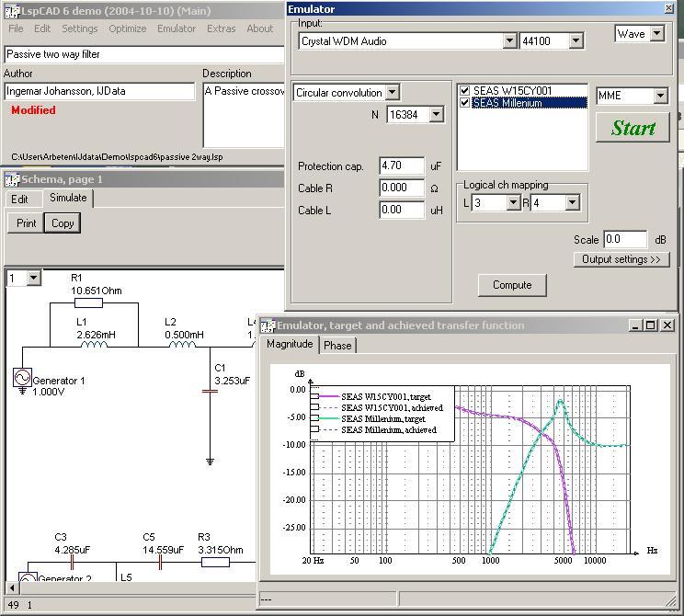Image resolution: width=684 pixels, height=616 pixels.
Task: Open the About menu
Action: pos(260,29)
